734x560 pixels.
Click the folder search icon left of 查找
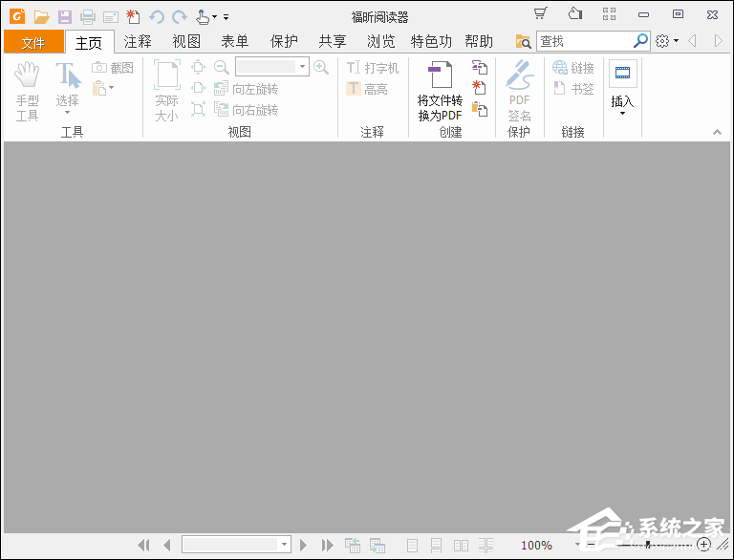(523, 41)
